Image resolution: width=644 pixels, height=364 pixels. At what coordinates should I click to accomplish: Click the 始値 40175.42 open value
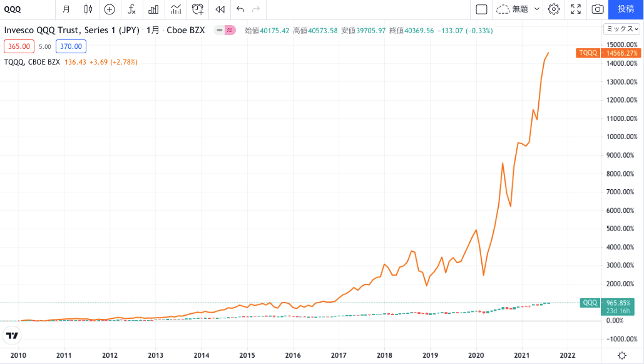(267, 31)
